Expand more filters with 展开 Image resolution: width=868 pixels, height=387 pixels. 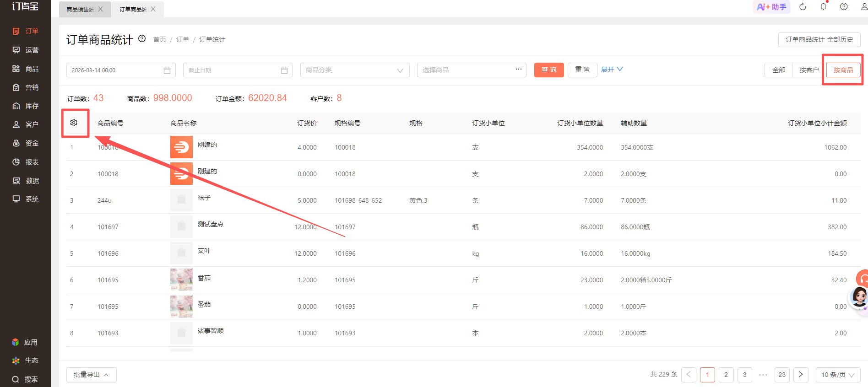click(612, 70)
